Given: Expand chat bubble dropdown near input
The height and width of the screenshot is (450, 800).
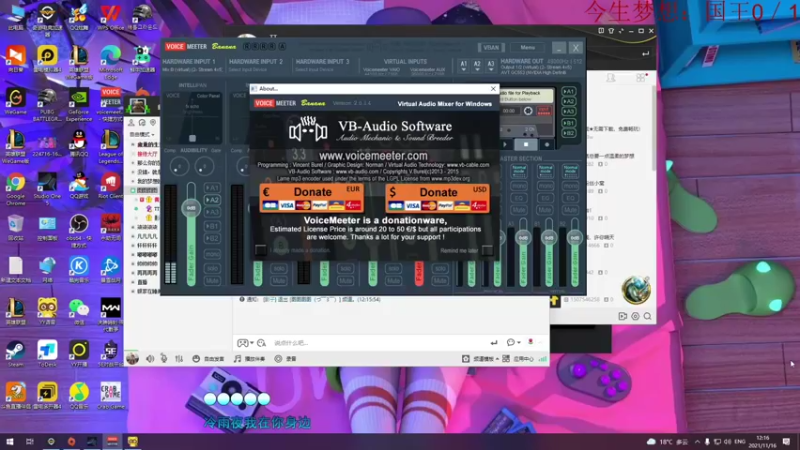Looking at the screenshot, I should [519, 343].
